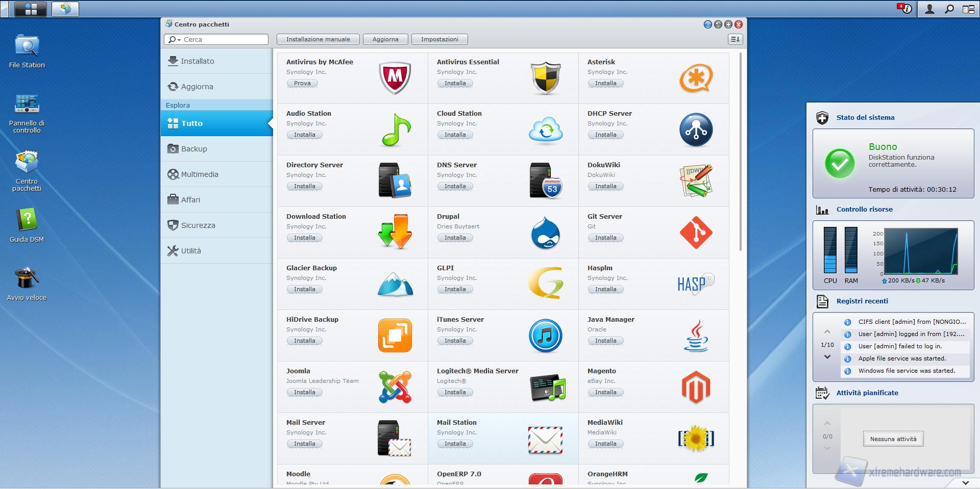This screenshot has width=980, height=489.
Task: Click the Cerca search field
Action: pyautogui.click(x=224, y=39)
